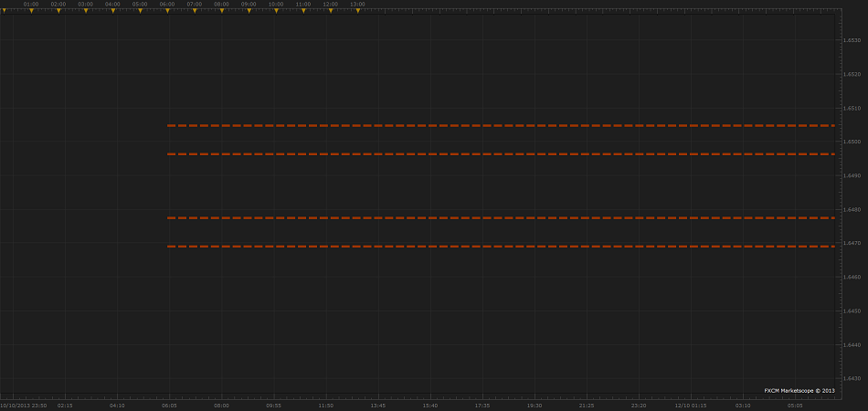This screenshot has height=411, width=868.
Task: Select the 08:00 yellow triangle marker
Action: click(222, 11)
